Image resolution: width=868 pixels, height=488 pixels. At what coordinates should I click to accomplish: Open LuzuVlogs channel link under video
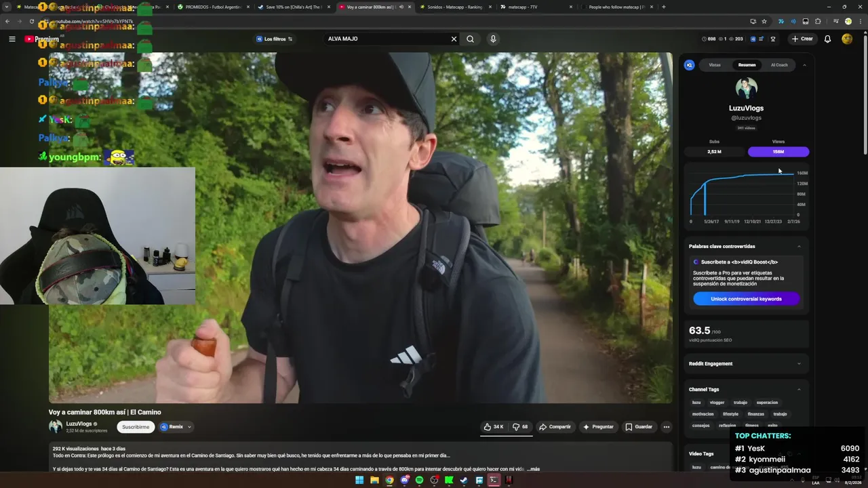pyautogui.click(x=79, y=424)
